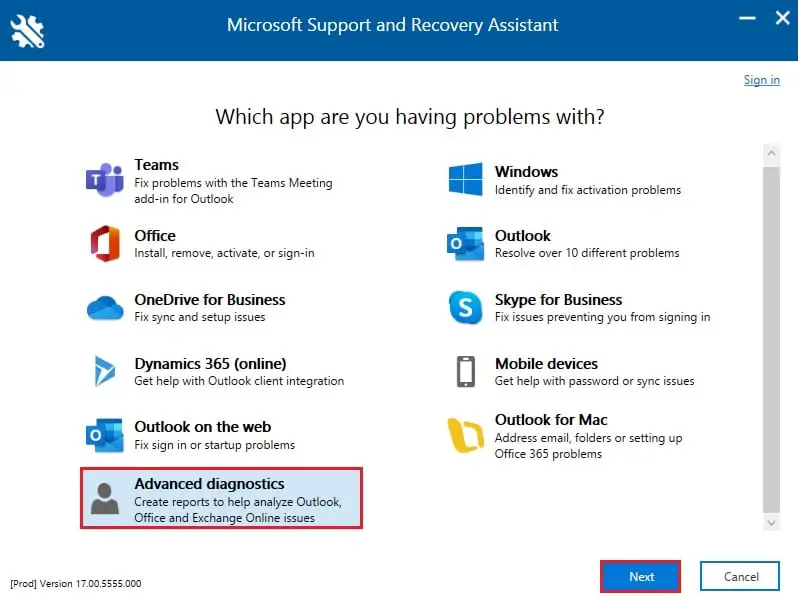
Task: Click the Cancel button
Action: [740, 577]
